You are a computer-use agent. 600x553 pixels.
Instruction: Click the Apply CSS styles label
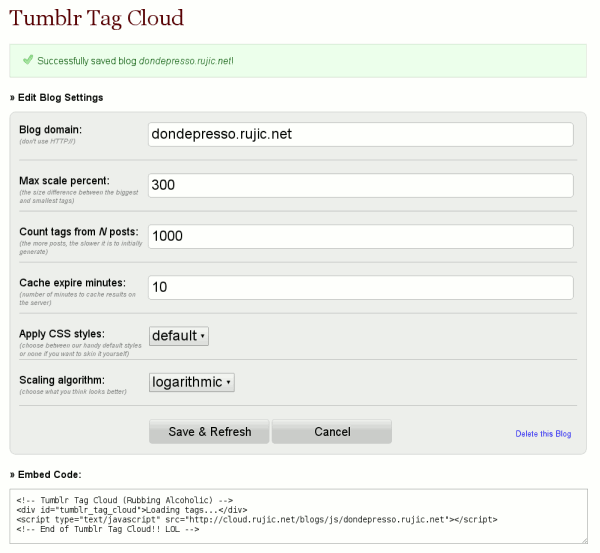(62, 332)
